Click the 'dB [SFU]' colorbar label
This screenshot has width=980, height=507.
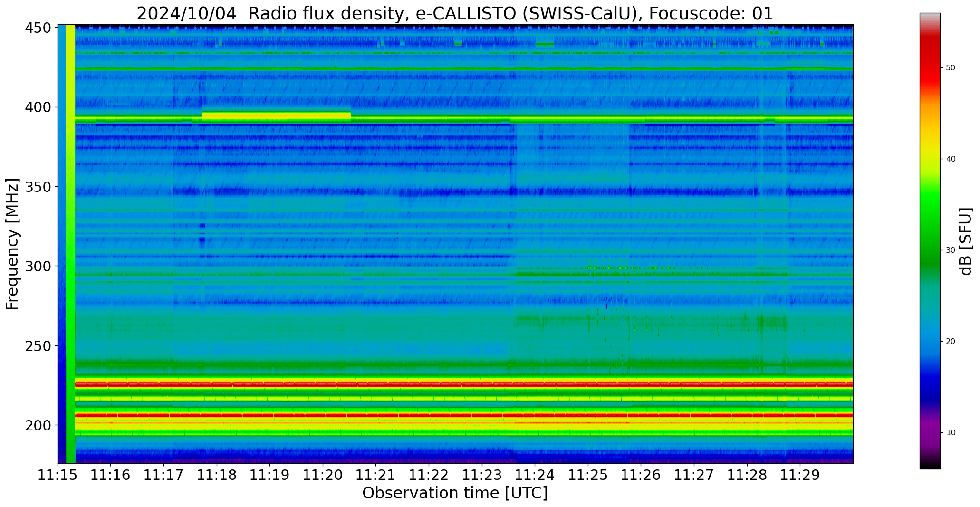click(x=965, y=241)
